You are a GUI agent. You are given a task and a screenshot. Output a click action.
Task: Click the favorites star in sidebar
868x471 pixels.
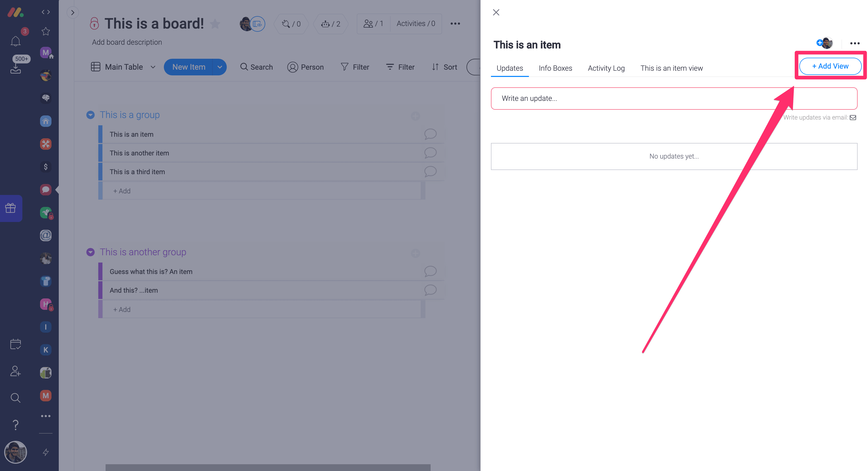point(46,31)
